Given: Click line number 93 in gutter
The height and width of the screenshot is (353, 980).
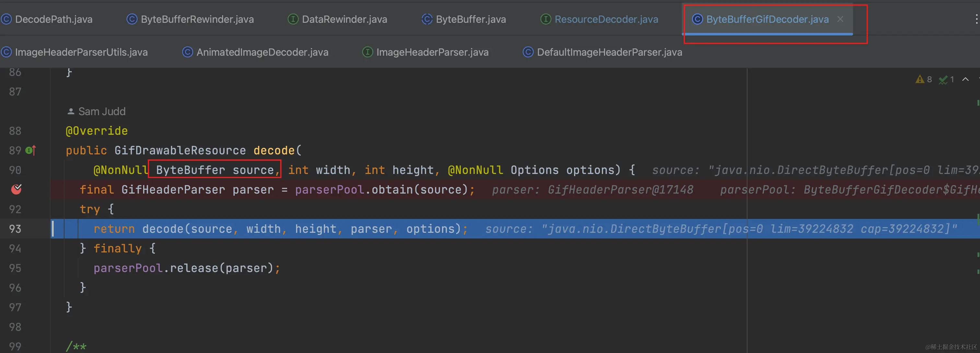Looking at the screenshot, I should tap(15, 229).
